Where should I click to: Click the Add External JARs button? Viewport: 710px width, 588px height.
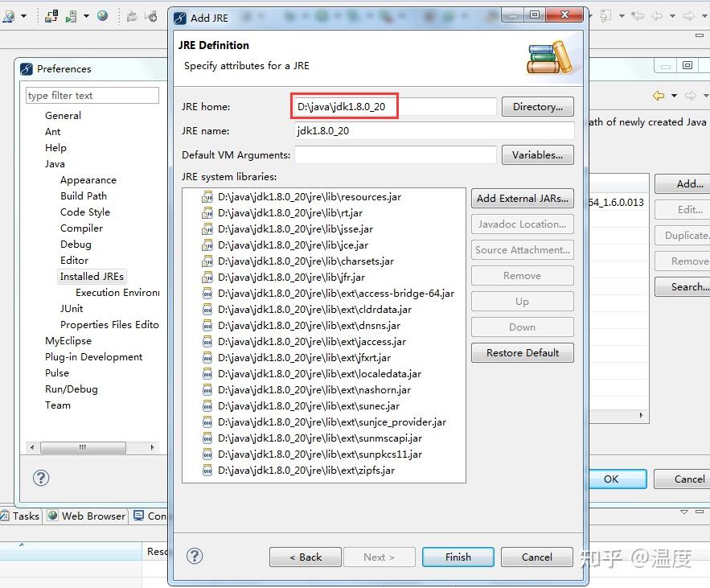[522, 198]
